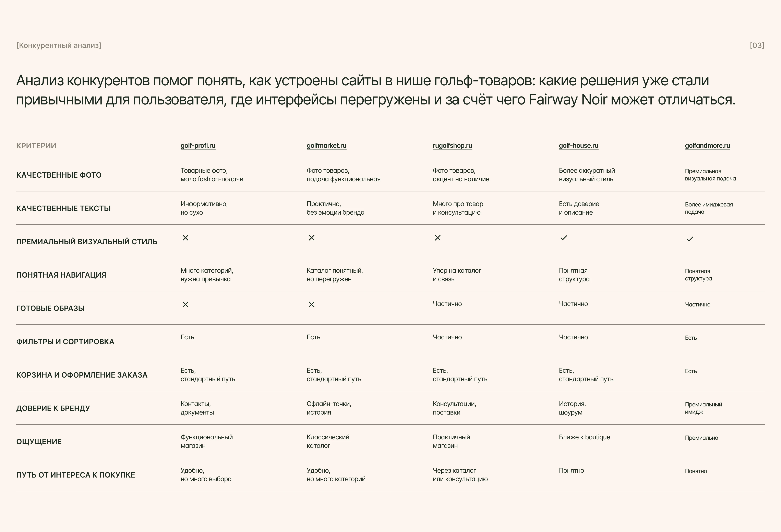Open the golf-profi.ru link
This screenshot has width=781, height=532.
pyautogui.click(x=198, y=145)
